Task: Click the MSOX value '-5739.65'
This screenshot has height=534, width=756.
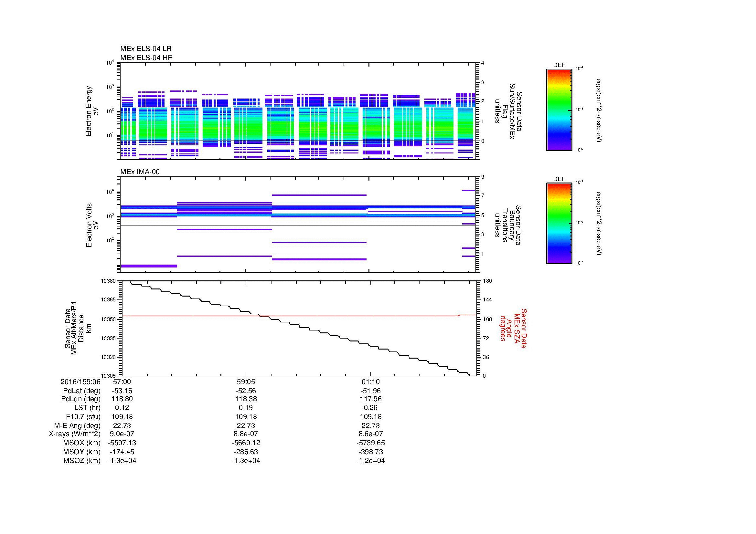Action: 371,443
